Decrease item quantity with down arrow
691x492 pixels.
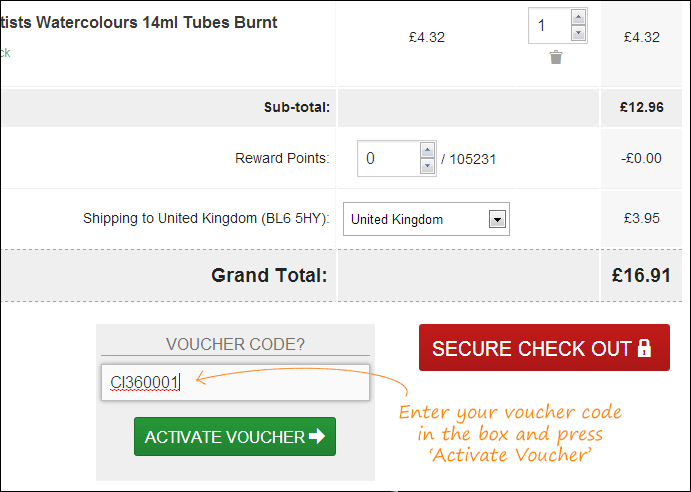click(578, 33)
